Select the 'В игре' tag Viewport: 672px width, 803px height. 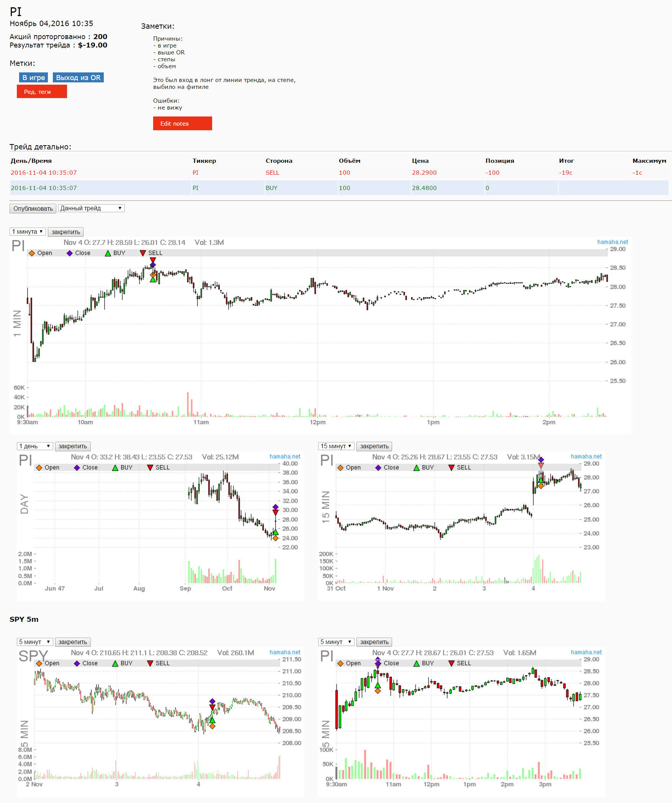pyautogui.click(x=33, y=78)
